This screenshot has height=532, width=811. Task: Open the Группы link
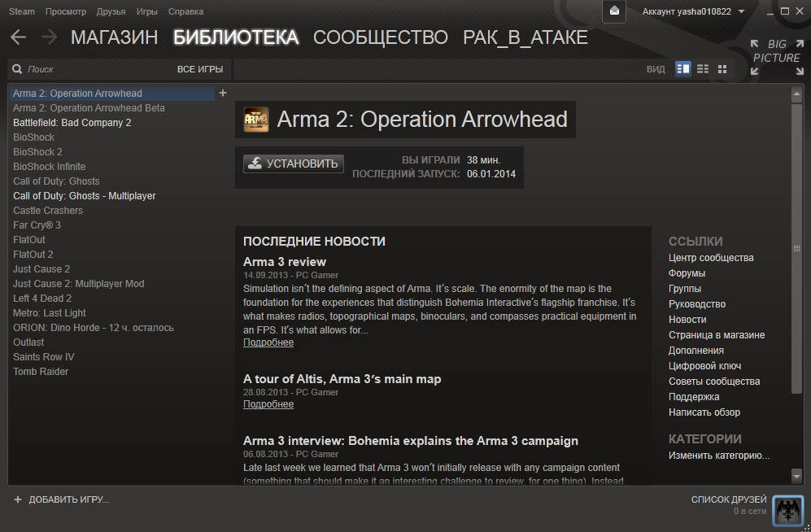pyautogui.click(x=685, y=289)
